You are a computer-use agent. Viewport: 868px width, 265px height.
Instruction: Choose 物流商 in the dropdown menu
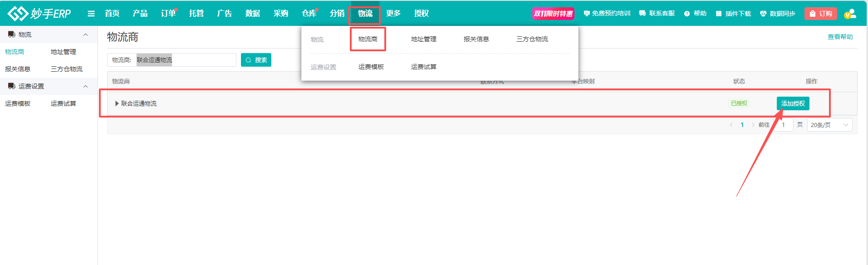[368, 39]
